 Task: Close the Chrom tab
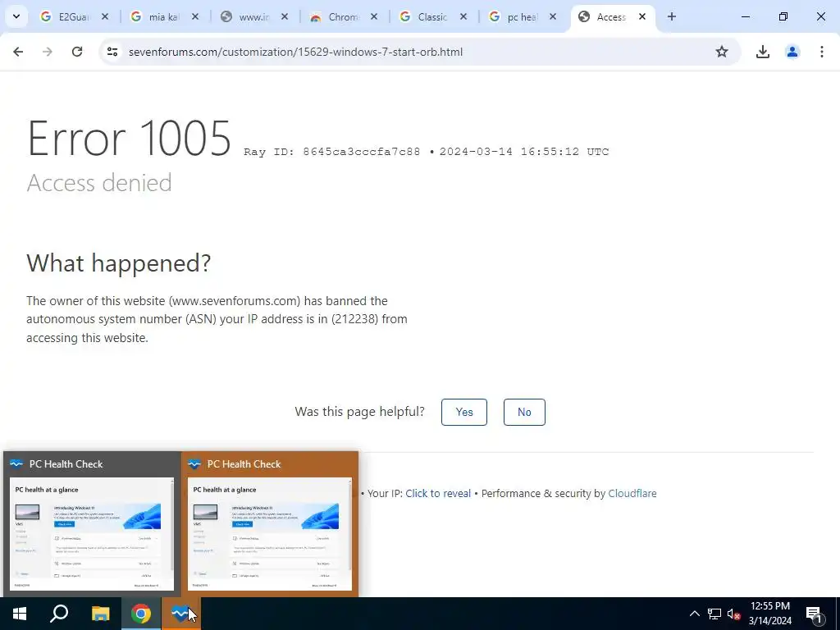pyautogui.click(x=374, y=16)
